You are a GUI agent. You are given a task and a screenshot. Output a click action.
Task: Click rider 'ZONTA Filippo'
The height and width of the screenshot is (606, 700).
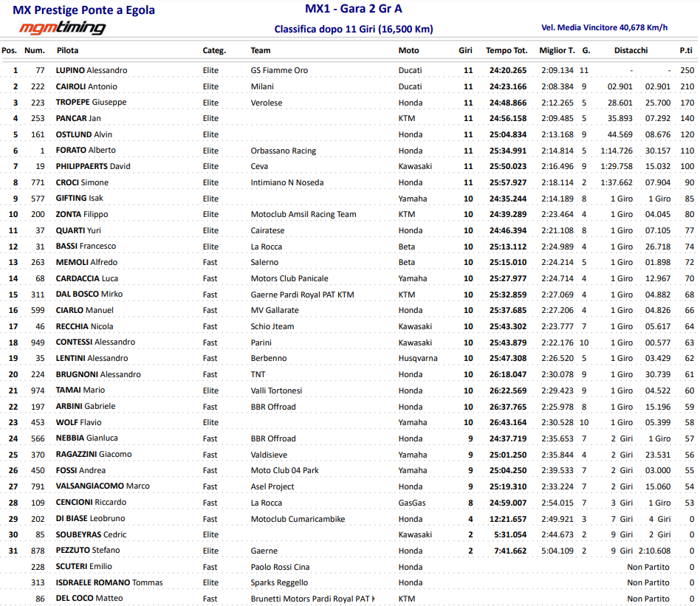[82, 214]
